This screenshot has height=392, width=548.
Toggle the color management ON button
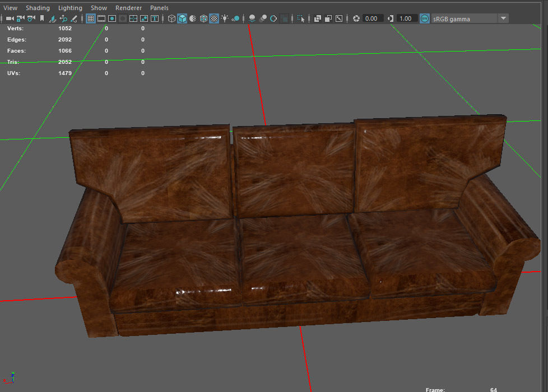424,18
